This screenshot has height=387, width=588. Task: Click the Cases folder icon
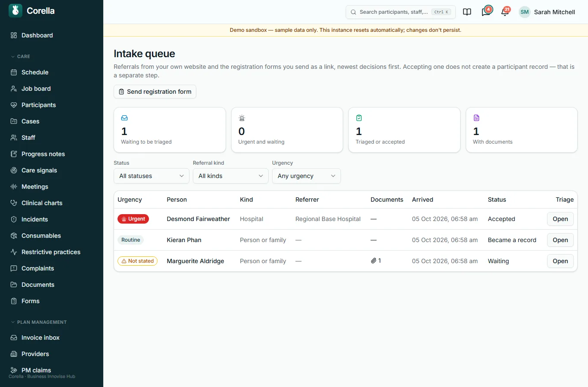(14, 121)
